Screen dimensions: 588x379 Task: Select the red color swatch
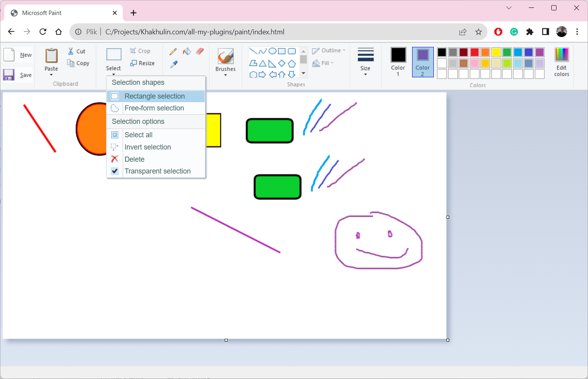(474, 52)
